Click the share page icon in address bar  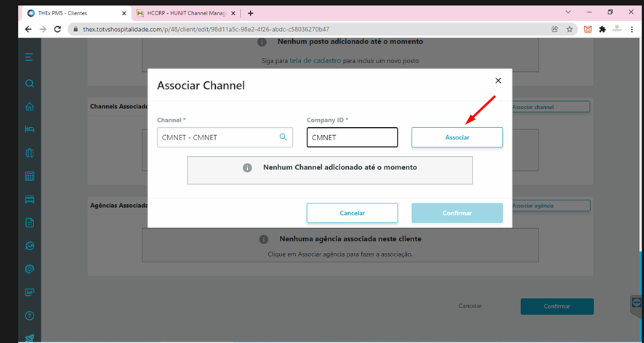(555, 29)
